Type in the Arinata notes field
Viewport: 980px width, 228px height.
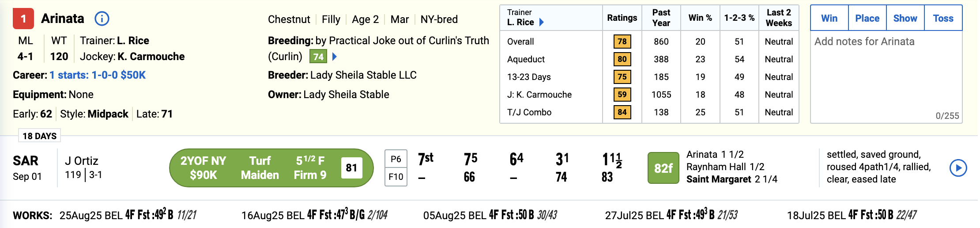(886, 75)
